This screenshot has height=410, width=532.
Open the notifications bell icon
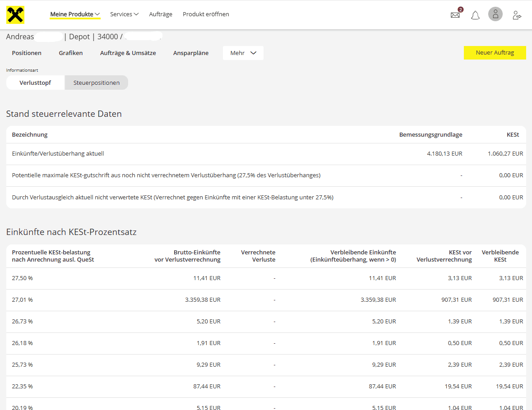475,15
